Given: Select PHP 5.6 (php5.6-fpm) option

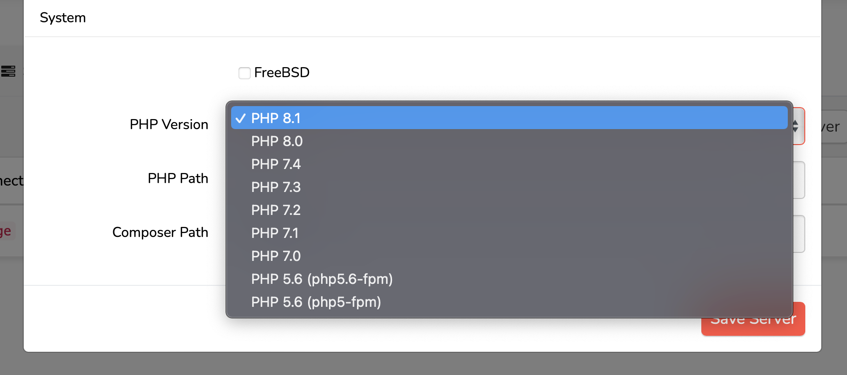Looking at the screenshot, I should click(509, 279).
